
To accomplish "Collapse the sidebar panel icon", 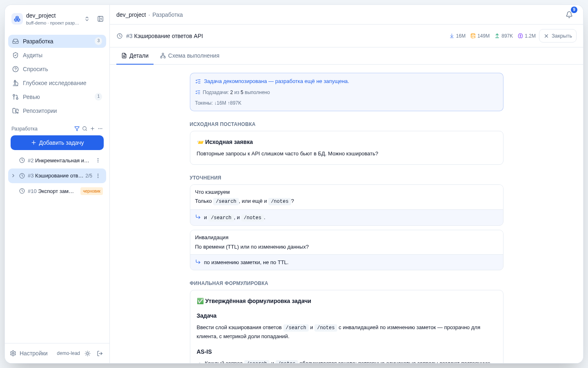I will pos(100,19).
